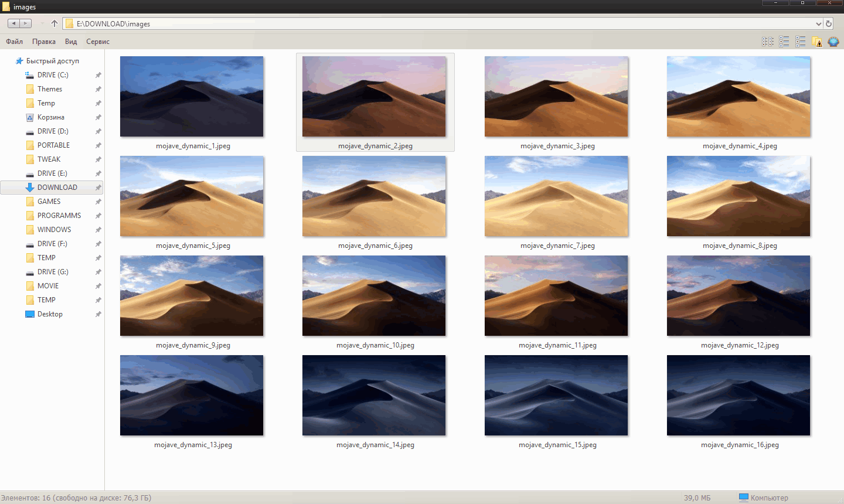Viewport: 844px width, 504px height.
Task: Toggle pin next to GAMES folder
Action: (x=98, y=202)
